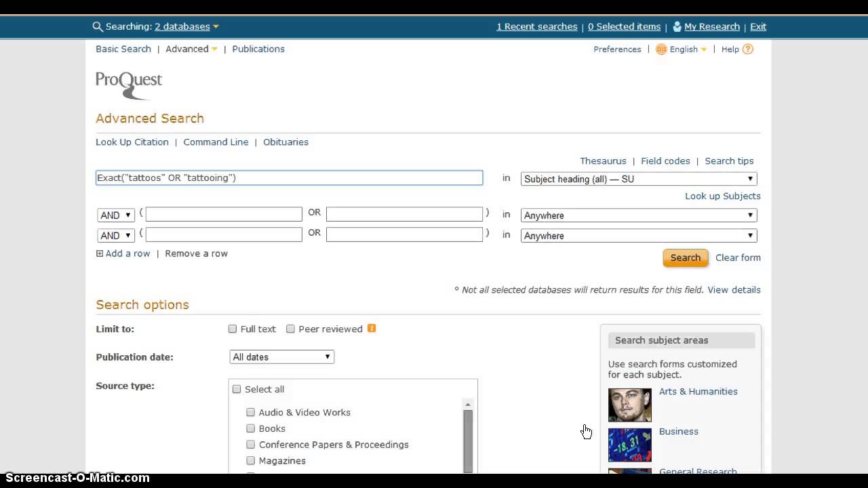Open the Arts & Humanities thumbnail
Viewport: 868px width, 488px height.
click(629, 405)
